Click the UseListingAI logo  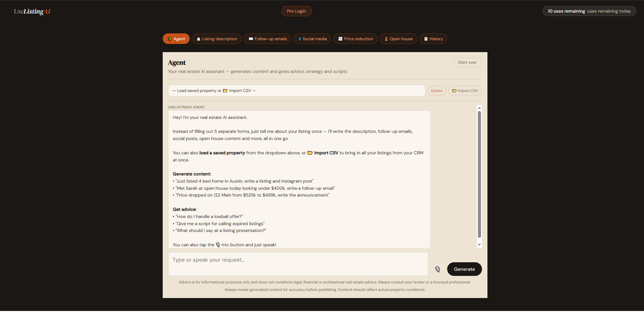coord(32,11)
